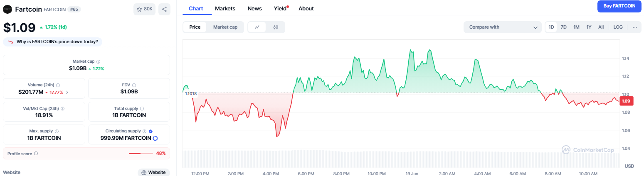Set chart range to All
Screen dimensions: 644x176
tap(601, 27)
